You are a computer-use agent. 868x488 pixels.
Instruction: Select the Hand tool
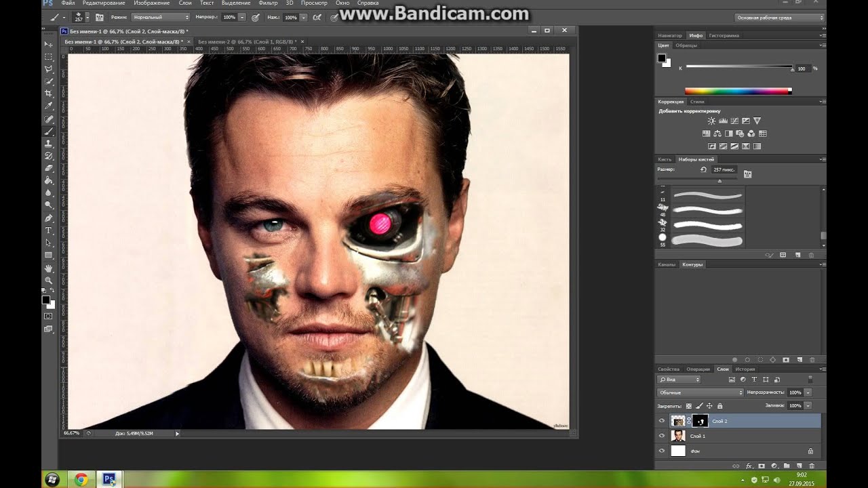[48, 268]
